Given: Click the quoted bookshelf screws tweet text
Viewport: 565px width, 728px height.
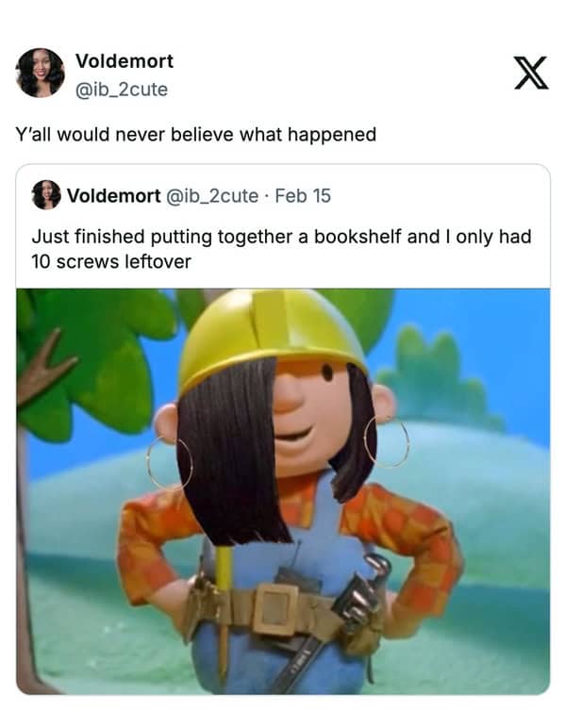Looking at the screenshot, I should coord(281,249).
